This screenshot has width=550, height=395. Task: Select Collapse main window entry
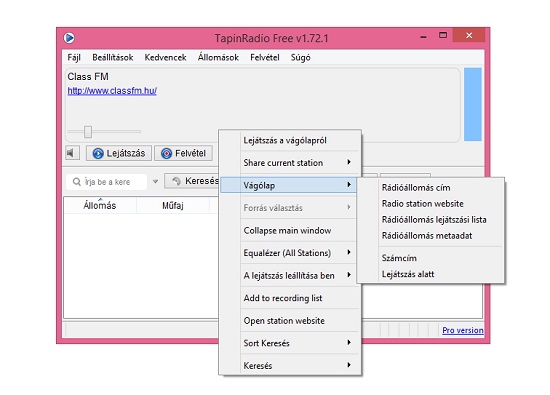pos(290,230)
